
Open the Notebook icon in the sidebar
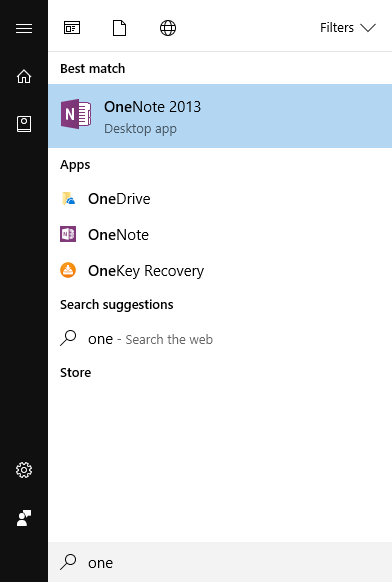pyautogui.click(x=24, y=124)
